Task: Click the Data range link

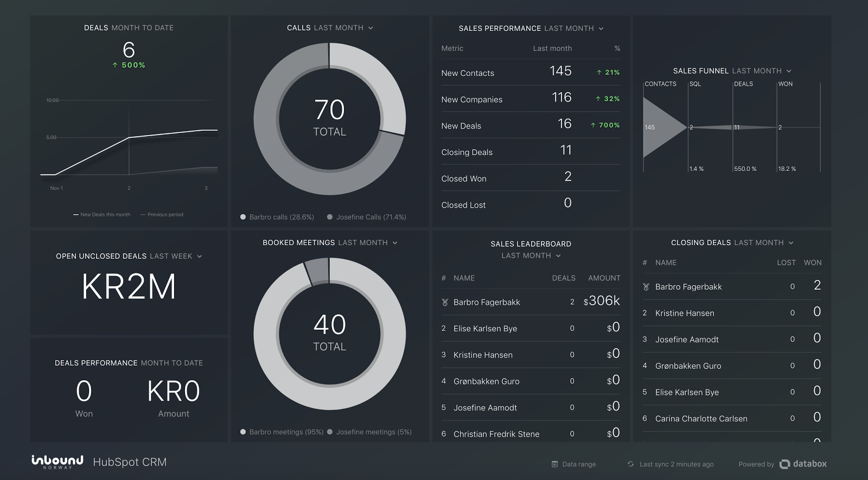Action: pyautogui.click(x=578, y=464)
